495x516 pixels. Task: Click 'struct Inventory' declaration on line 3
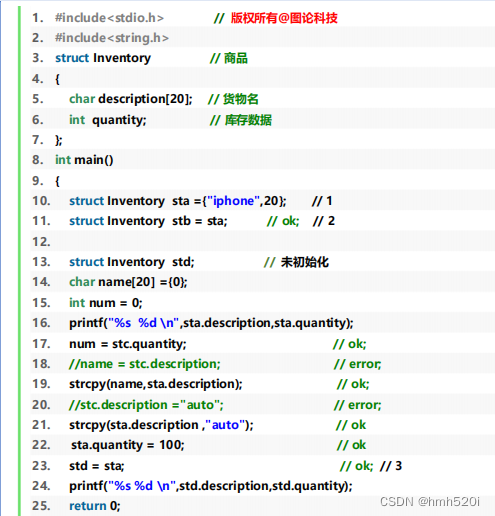pyautogui.click(x=103, y=58)
